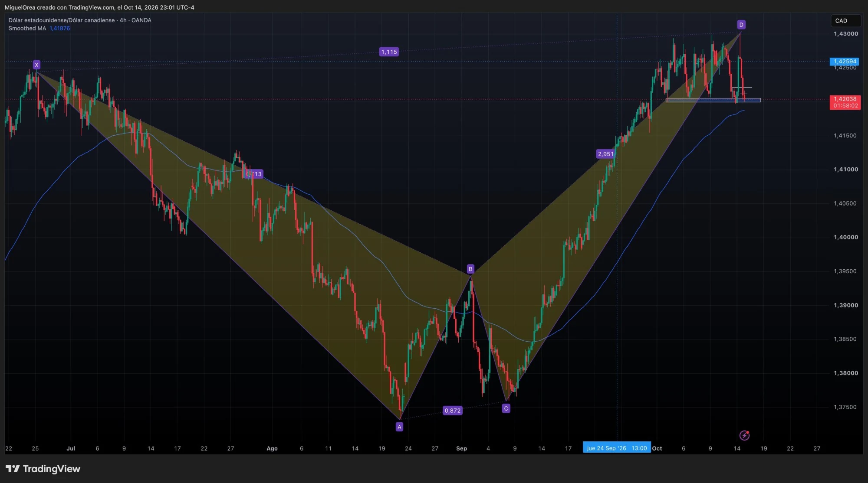The height and width of the screenshot is (483, 868).
Task: Click the 1,38000 price axis label
Action: coord(845,373)
